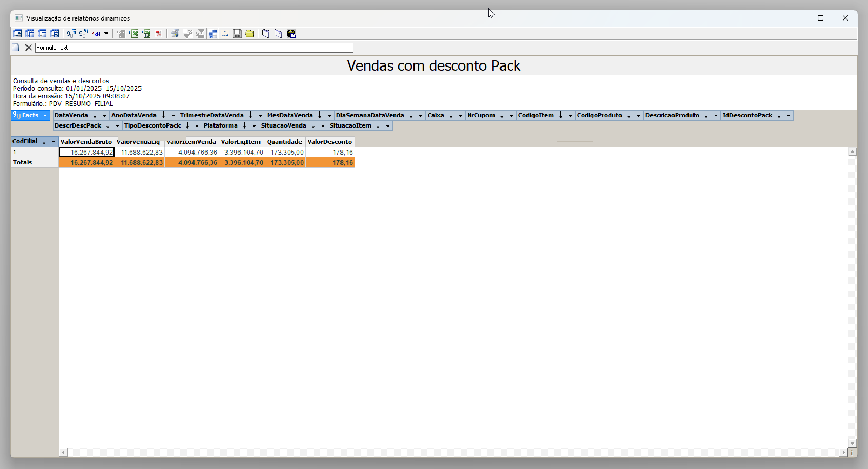Expand the CodigoProduto filter dropdown

point(638,115)
